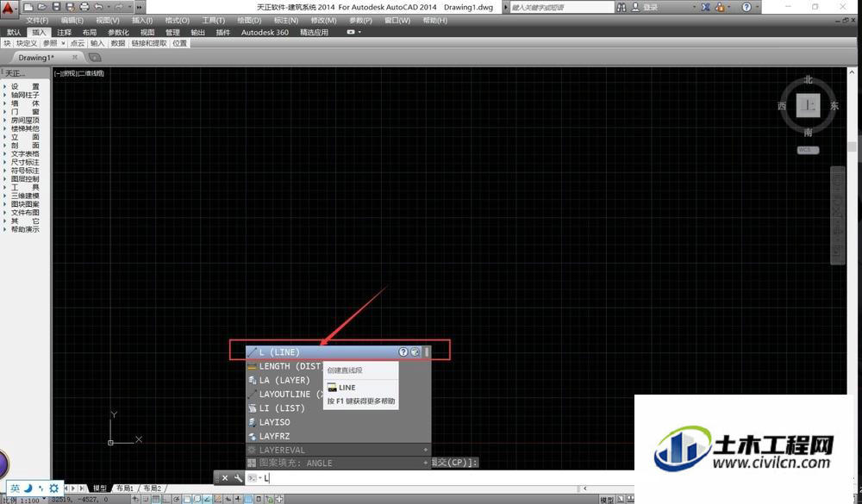Open the 绘图(D) menu
Viewport: 862px width, 504px height.
pos(249,21)
